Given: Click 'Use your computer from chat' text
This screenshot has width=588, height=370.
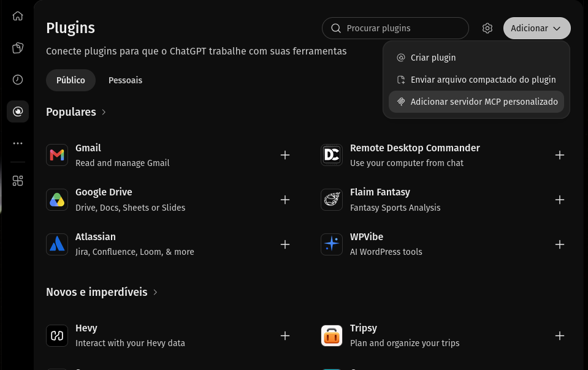Looking at the screenshot, I should 407,163.
